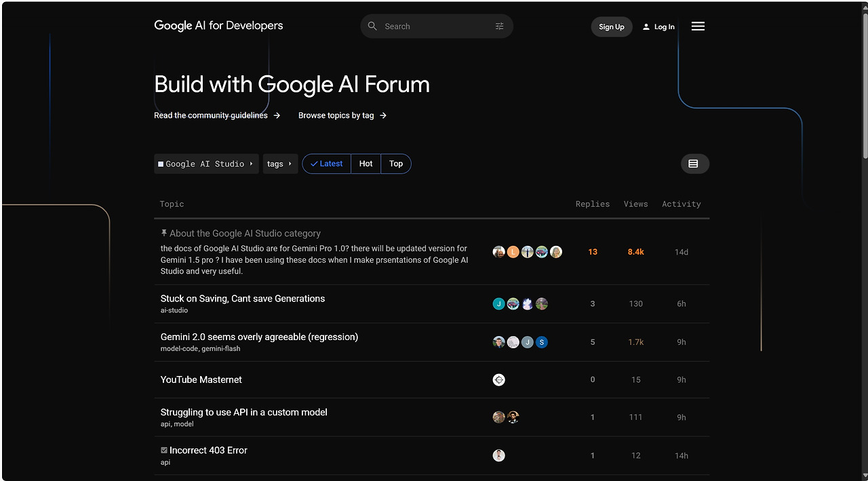Click the Incorrect 403 Error poster avatar
Image resolution: width=868 pixels, height=481 pixels.
[499, 456]
